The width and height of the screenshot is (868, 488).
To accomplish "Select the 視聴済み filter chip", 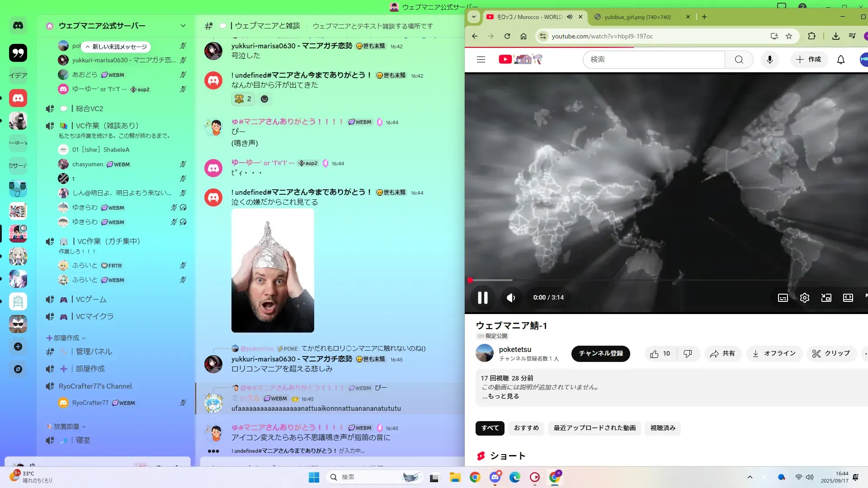I will (662, 428).
